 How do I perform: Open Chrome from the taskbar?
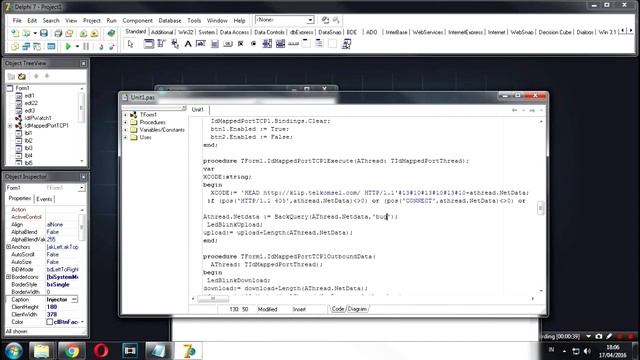click(x=72, y=351)
